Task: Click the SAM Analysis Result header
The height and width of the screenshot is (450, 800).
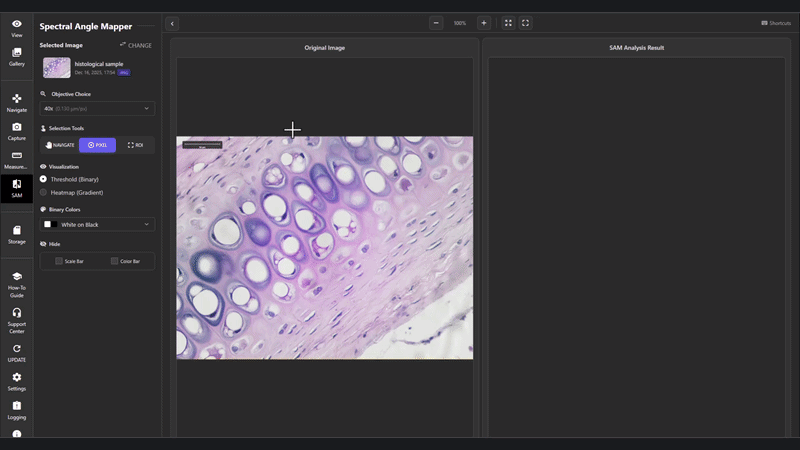Action: (637, 48)
